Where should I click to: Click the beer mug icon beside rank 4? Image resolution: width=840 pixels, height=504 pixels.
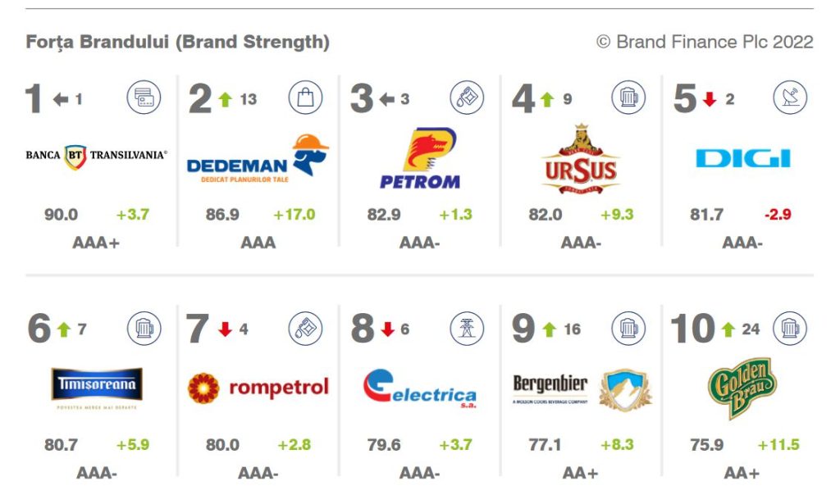[x=628, y=98]
